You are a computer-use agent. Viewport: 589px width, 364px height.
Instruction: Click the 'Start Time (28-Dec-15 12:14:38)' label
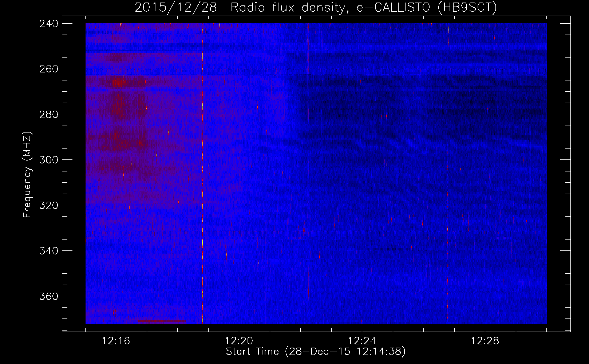[316, 352]
